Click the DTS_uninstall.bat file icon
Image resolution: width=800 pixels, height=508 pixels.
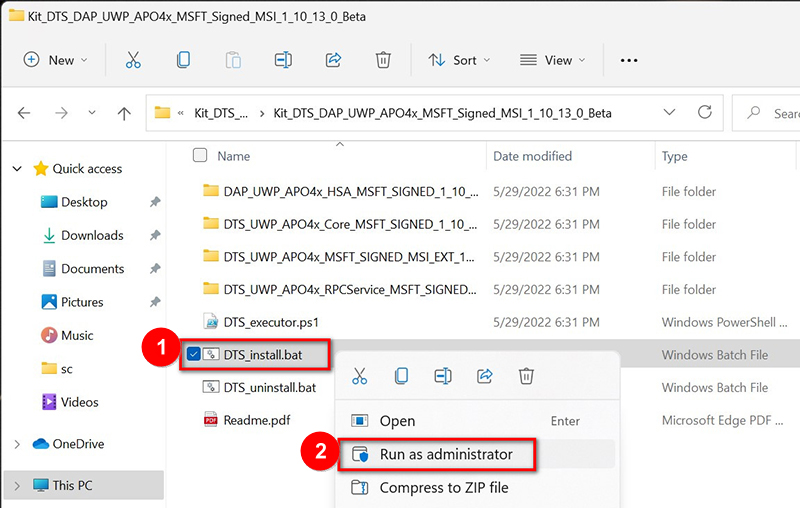(211, 387)
